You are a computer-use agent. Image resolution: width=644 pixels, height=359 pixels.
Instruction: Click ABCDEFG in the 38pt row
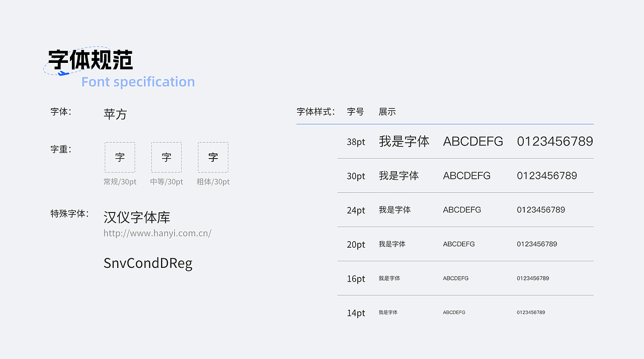coord(473,141)
